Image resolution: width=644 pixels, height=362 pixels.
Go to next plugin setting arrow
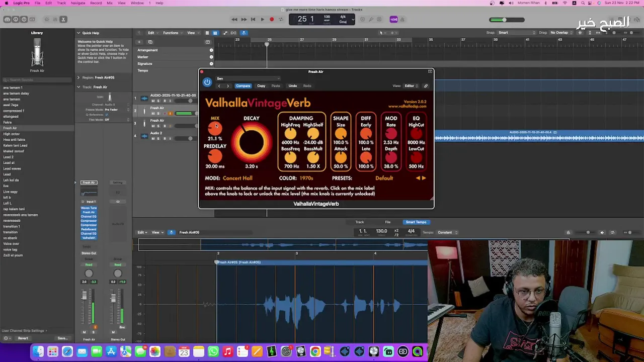[x=228, y=86]
